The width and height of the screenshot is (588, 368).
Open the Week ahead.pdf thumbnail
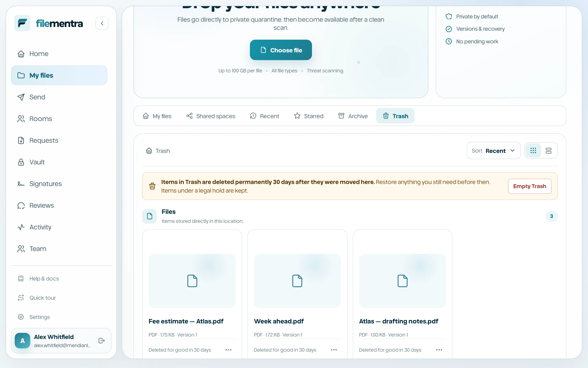coord(297,281)
